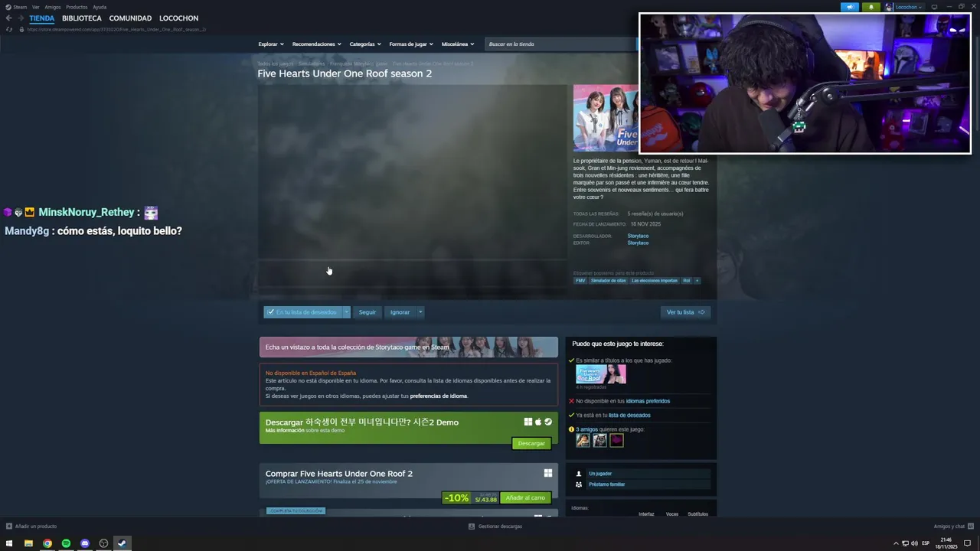980x551 pixels.
Task: Expand the Miscelánea store menu
Action: point(458,44)
